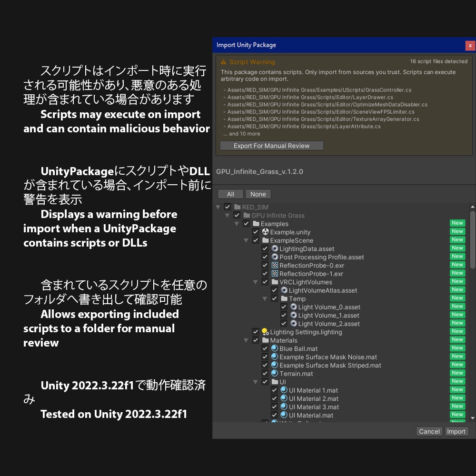
Task: Click the UI folder icon
Action: 275,382
